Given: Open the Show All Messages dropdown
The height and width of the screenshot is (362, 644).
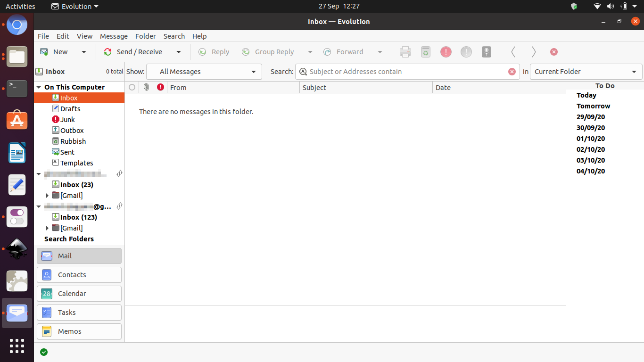Looking at the screenshot, I should [x=204, y=72].
